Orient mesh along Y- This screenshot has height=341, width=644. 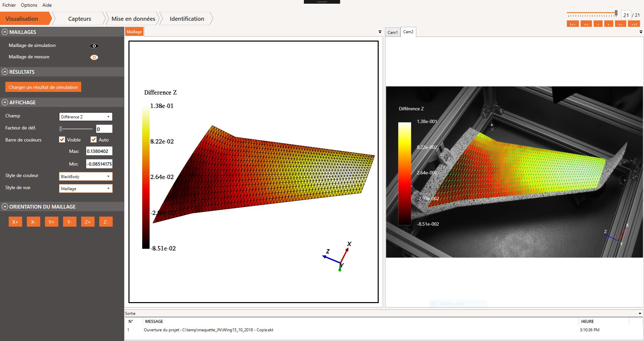click(69, 222)
